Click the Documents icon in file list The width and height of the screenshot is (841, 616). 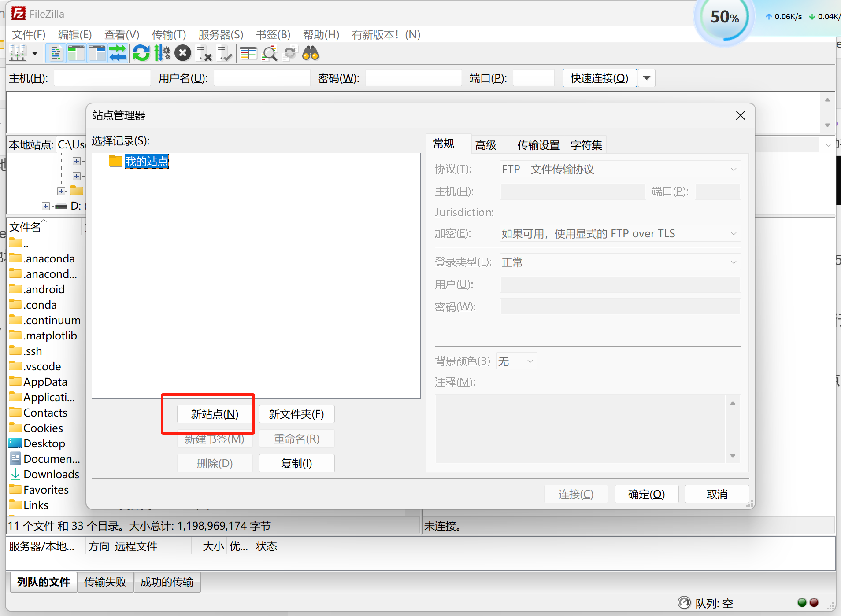(x=15, y=458)
